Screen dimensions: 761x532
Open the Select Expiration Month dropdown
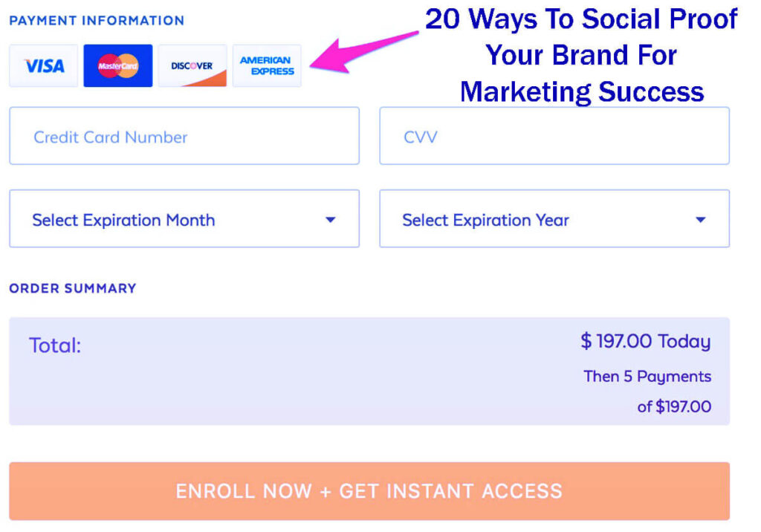pos(184,218)
